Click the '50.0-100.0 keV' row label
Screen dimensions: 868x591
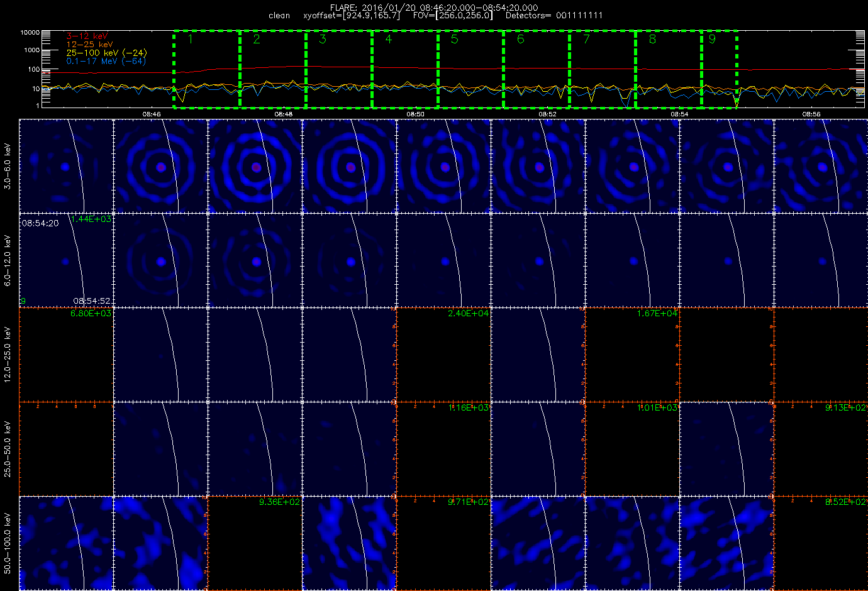tap(8, 543)
